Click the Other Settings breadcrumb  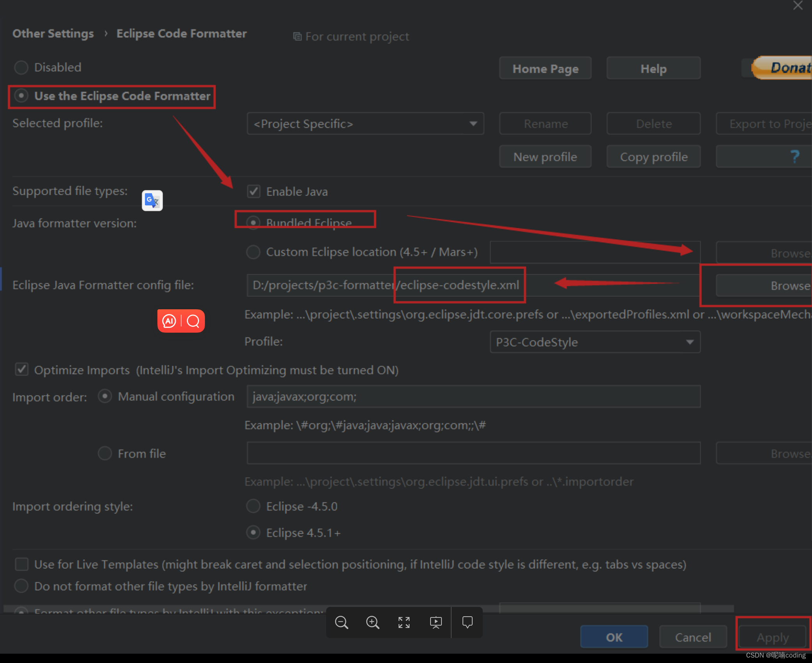pos(53,34)
